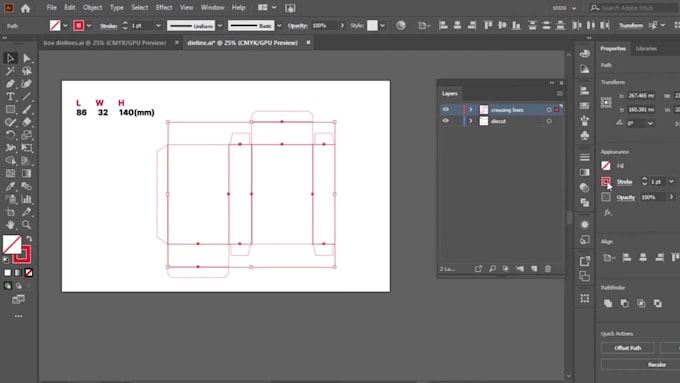Image resolution: width=680 pixels, height=383 pixels.
Task: Select the Rectangle tool
Action: pyautogui.click(x=10, y=109)
